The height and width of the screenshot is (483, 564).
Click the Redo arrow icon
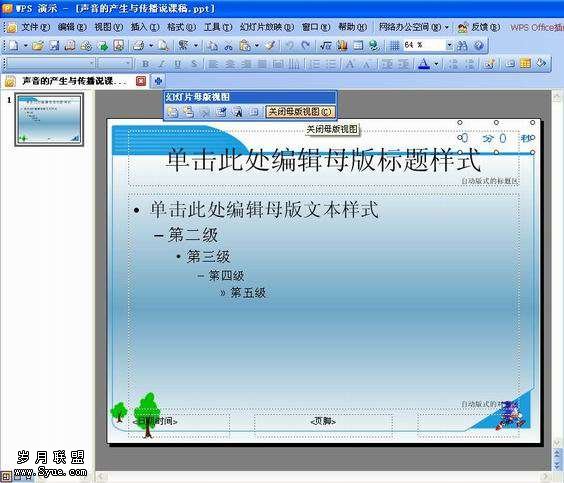coord(305,46)
